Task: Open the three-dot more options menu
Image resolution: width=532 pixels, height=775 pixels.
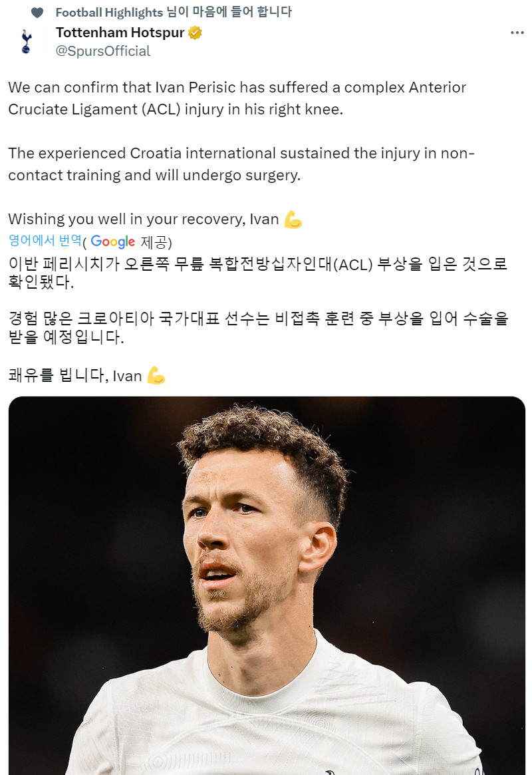Action: click(517, 33)
